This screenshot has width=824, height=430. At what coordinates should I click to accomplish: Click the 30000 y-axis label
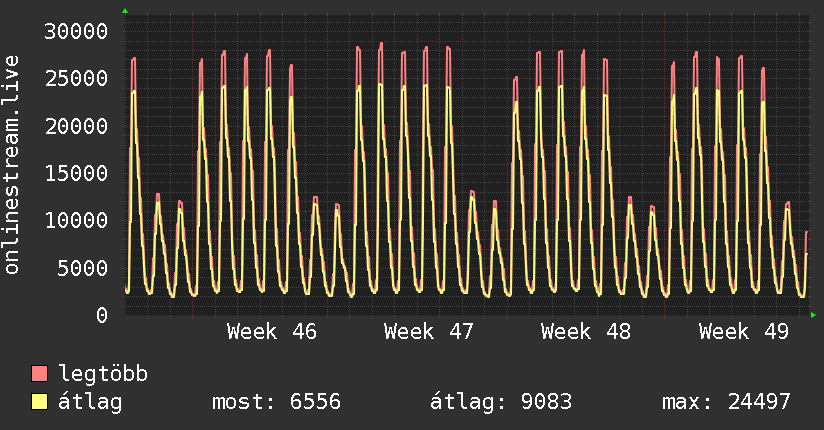click(x=76, y=31)
